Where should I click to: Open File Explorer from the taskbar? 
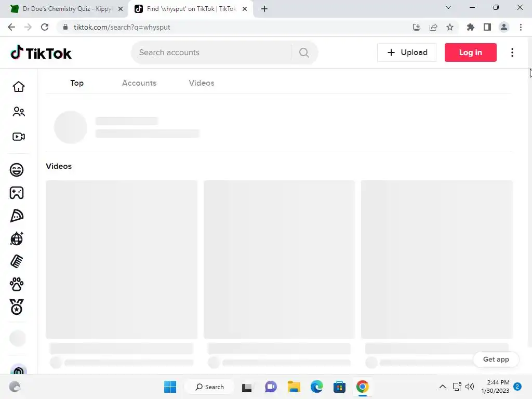pos(294,387)
